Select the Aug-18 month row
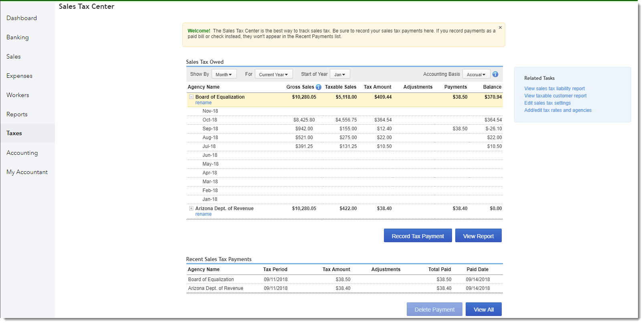Screen dimensions: 644x324 coord(345,138)
